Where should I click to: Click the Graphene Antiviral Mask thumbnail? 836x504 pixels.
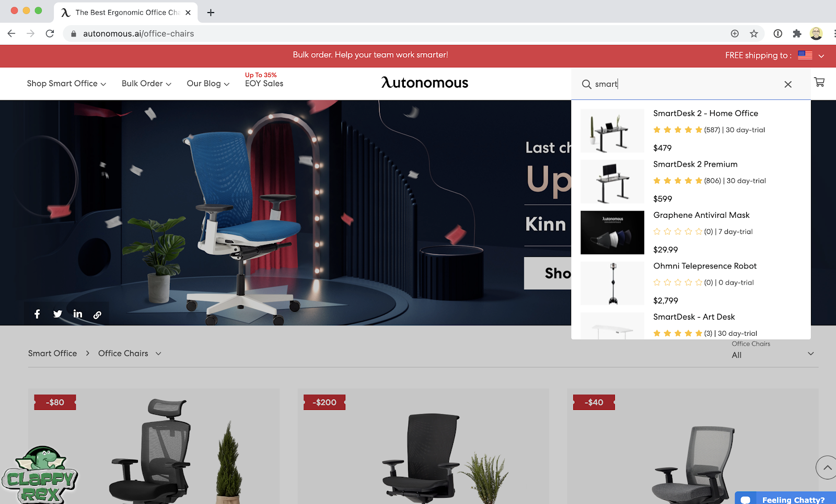pyautogui.click(x=612, y=232)
